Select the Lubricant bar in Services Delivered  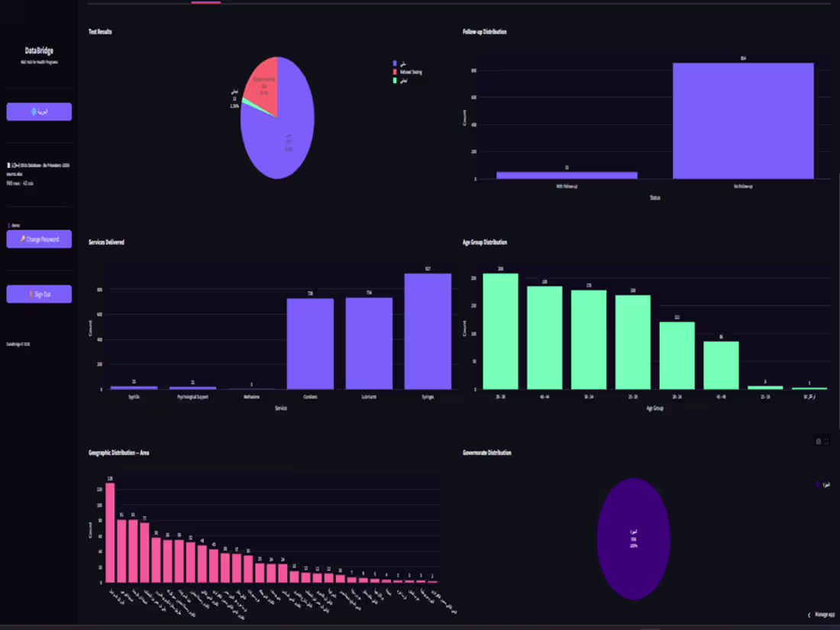click(369, 344)
